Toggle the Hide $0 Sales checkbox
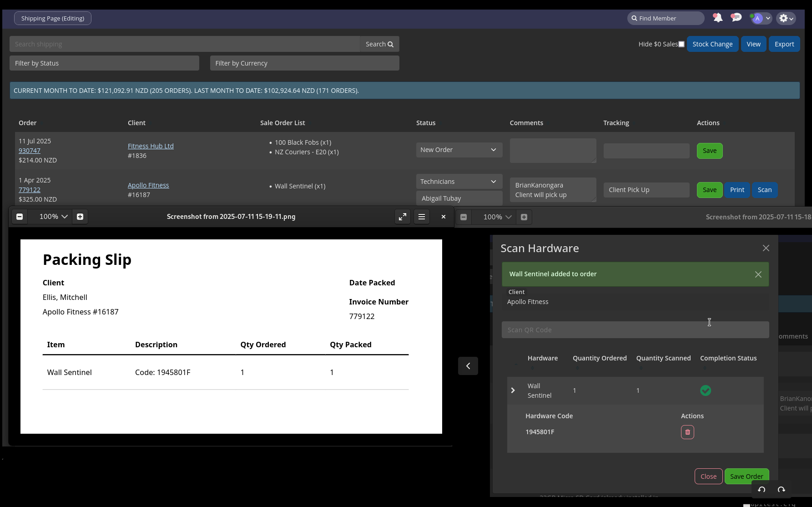The image size is (812, 507). pyautogui.click(x=681, y=44)
